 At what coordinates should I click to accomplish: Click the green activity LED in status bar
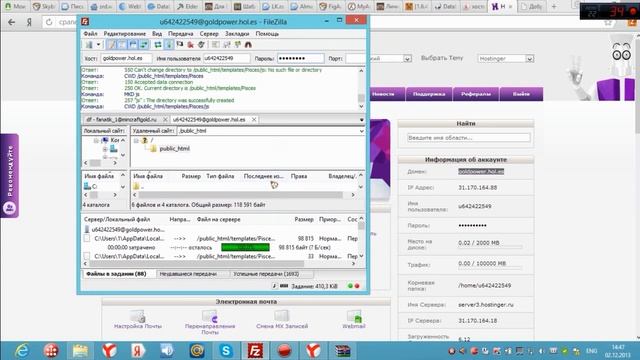click(x=350, y=286)
